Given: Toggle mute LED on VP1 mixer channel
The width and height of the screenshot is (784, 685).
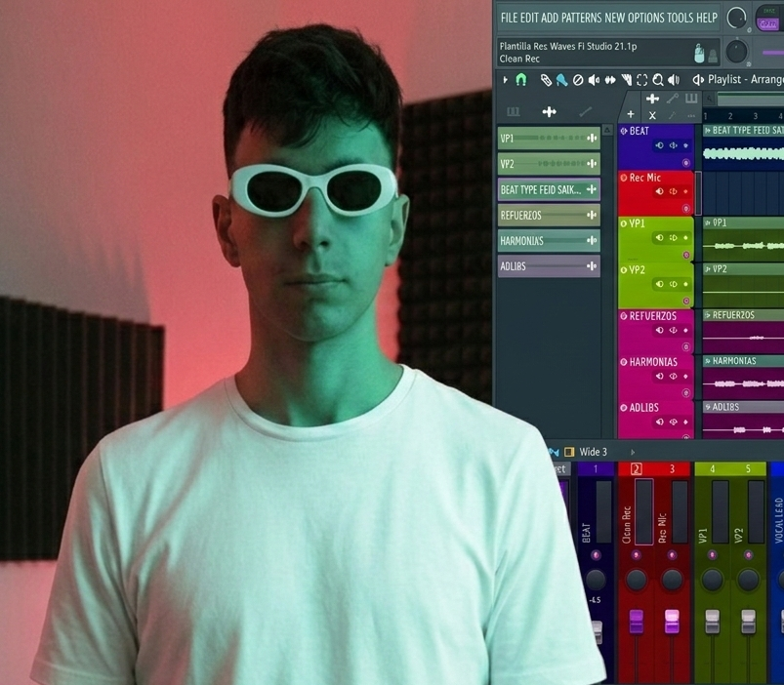Looking at the screenshot, I should click(712, 555).
